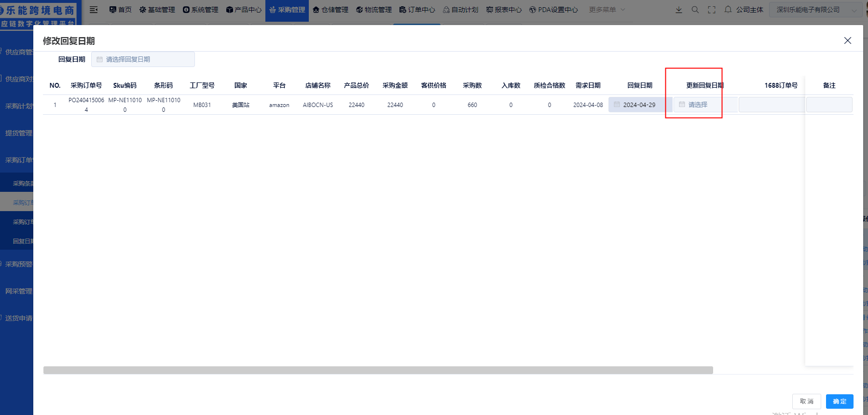Viewport: 868px width, 415px height.
Task: Click the sidebar collapse hamburger icon
Action: click(x=94, y=10)
